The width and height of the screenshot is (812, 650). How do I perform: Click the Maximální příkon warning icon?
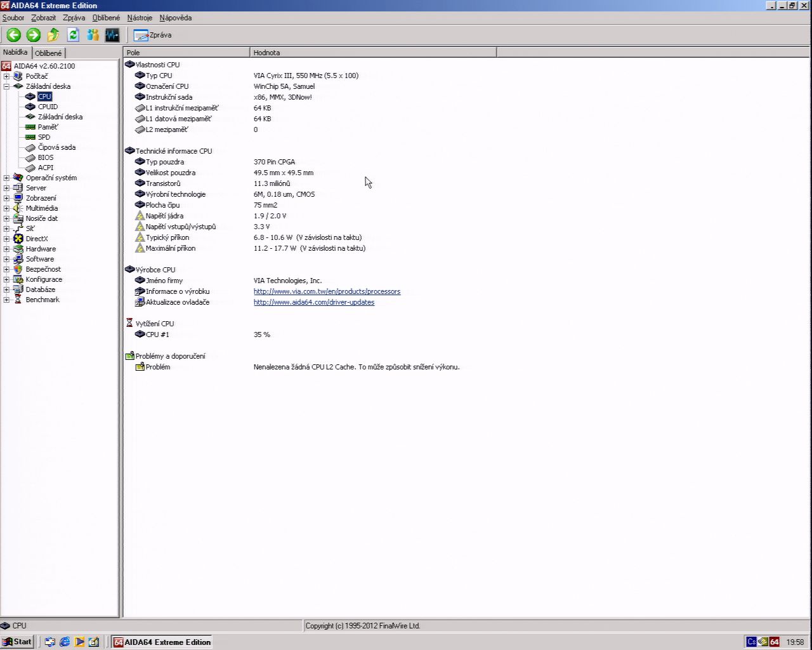coord(140,248)
